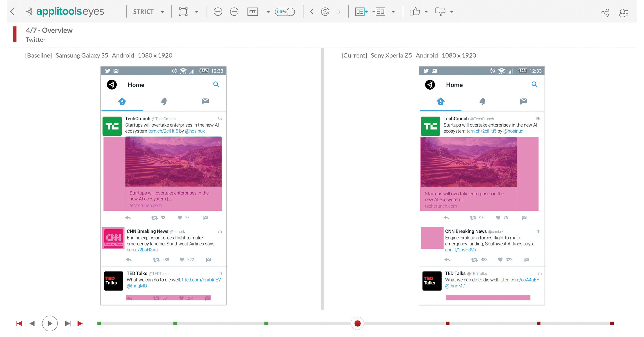
Task: Open the user account panel
Action: [623, 12]
